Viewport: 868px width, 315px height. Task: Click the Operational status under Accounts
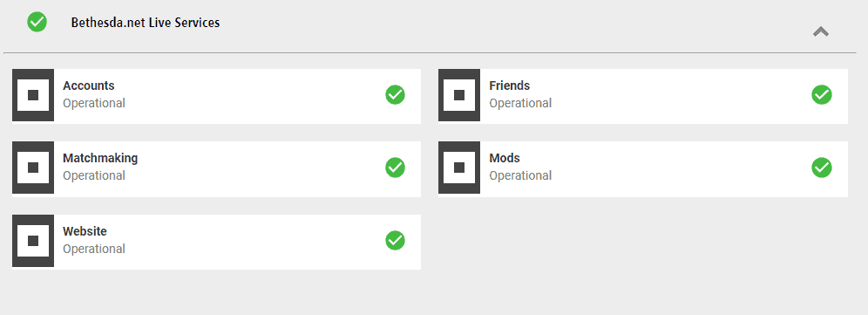[94, 104]
